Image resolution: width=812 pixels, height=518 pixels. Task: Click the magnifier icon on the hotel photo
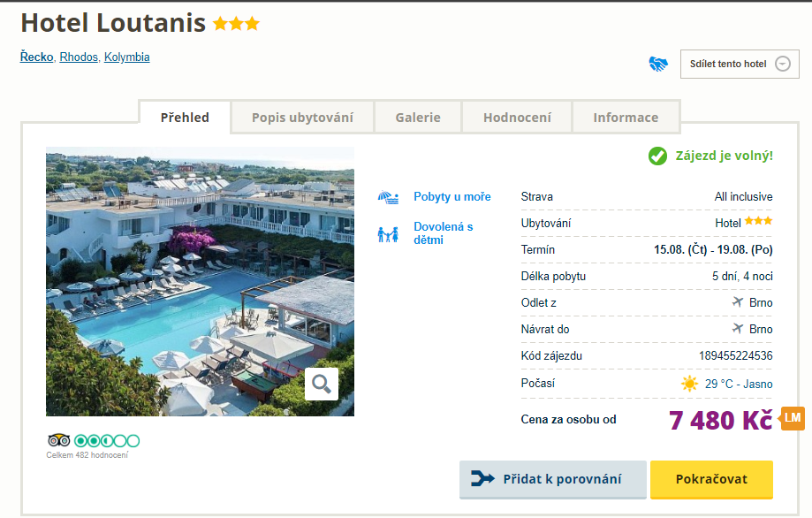click(322, 384)
